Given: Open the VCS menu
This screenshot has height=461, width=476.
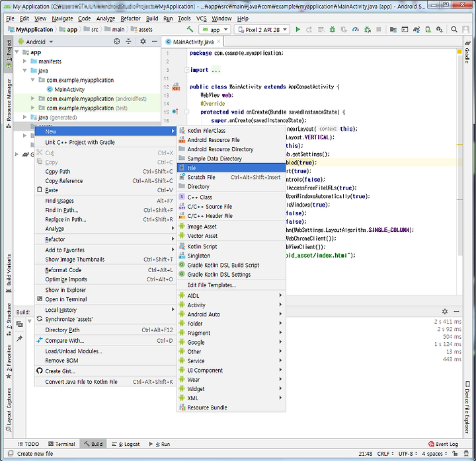Looking at the screenshot, I should [201, 18].
